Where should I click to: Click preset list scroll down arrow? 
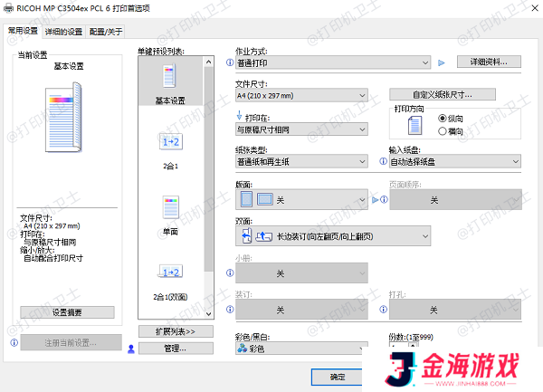click(208, 314)
